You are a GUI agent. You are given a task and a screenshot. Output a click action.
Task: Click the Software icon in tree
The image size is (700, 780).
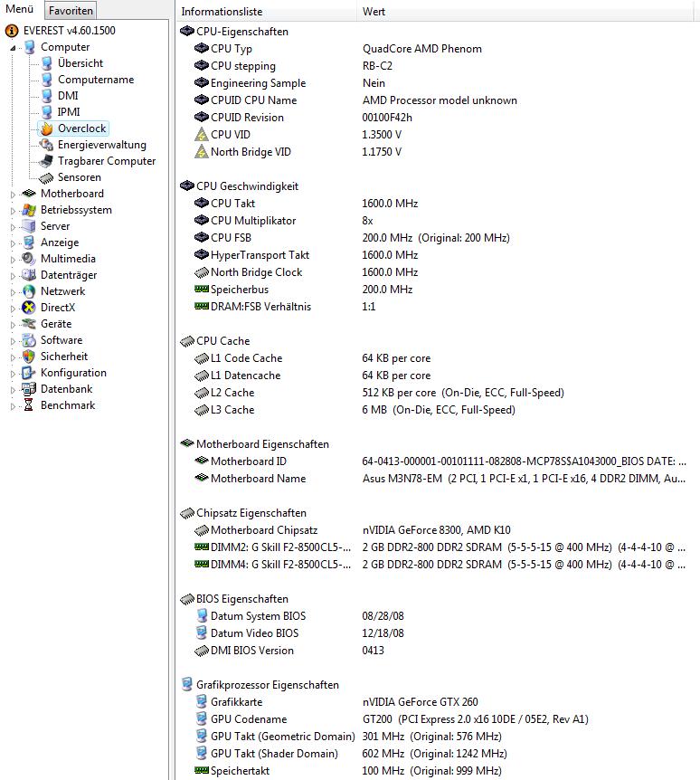click(29, 340)
